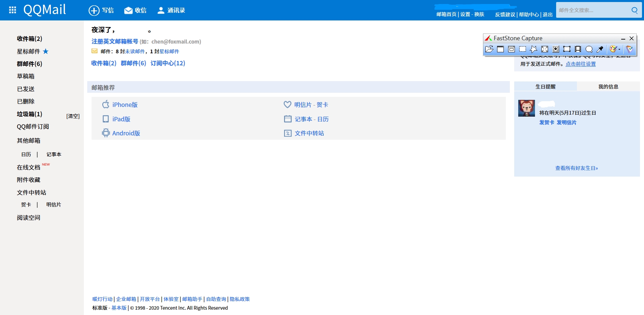Select FastStone Capture Window/Object tool
The height and width of the screenshot is (315, 644).
512,49
